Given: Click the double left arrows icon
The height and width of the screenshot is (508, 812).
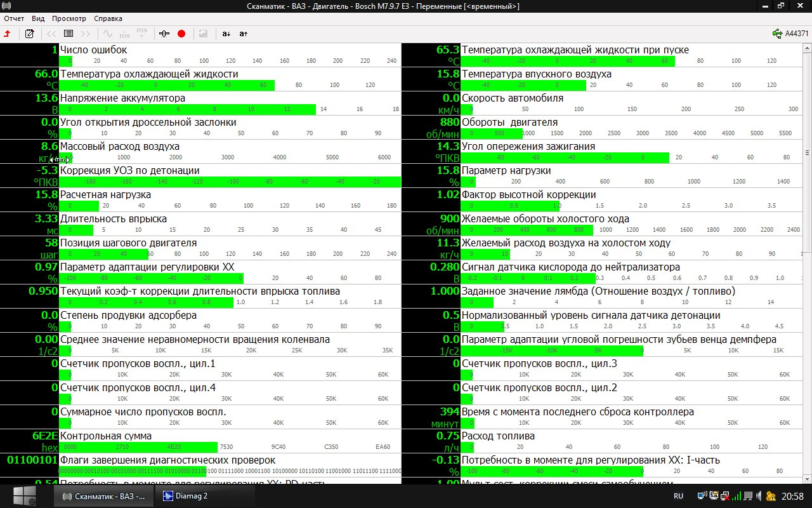Looking at the screenshot, I should 52,34.
